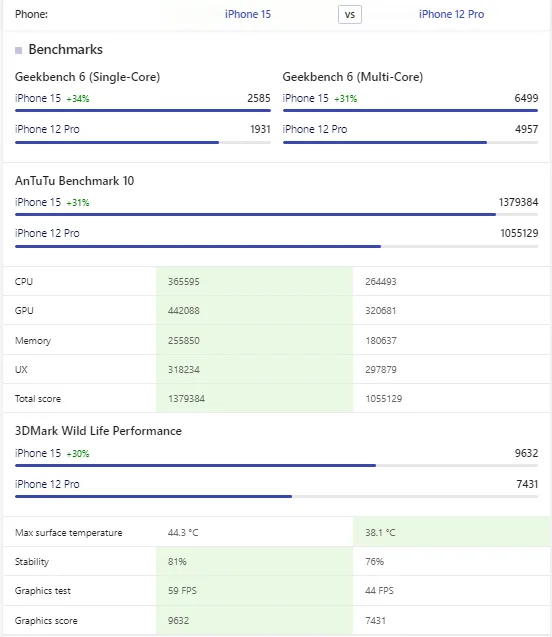Click Max surface temperature label
The width and height of the screenshot is (552, 637).
[x=69, y=533]
